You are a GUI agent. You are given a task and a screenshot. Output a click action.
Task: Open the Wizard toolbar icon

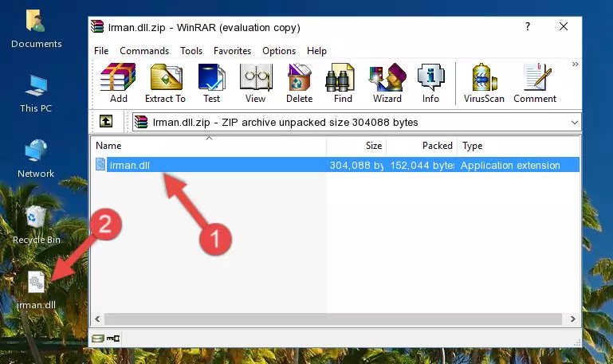(x=387, y=83)
